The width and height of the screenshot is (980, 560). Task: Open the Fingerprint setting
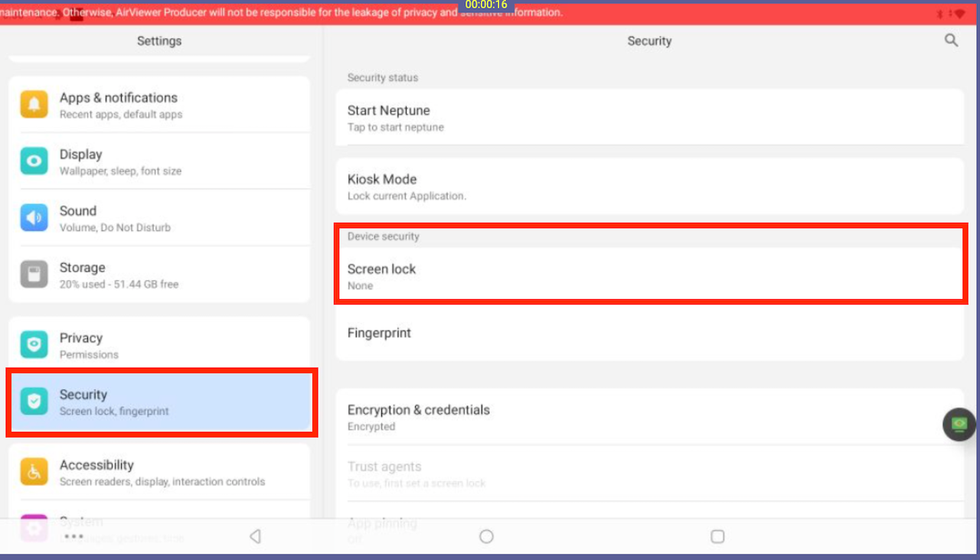(649, 333)
